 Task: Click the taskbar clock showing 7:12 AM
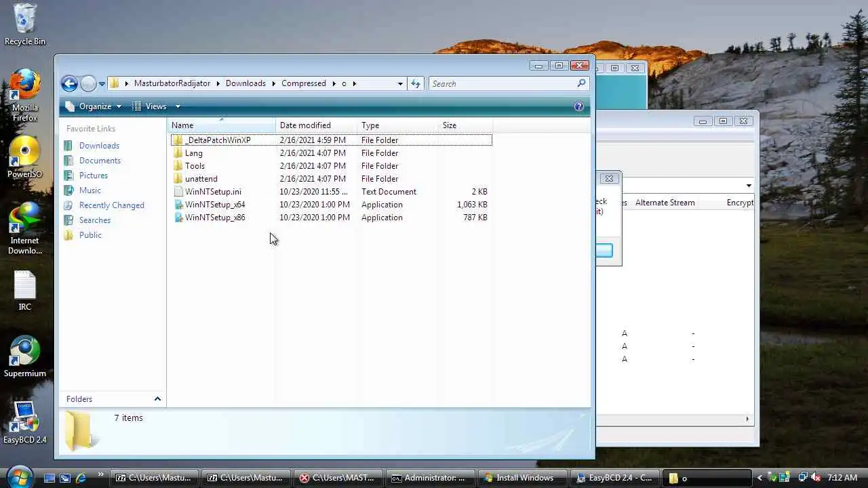(842, 478)
